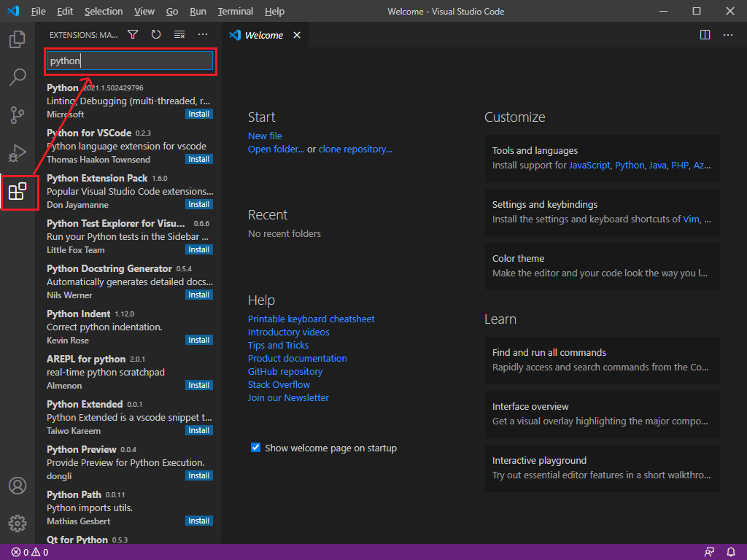Screen dimensions: 747x560
Task: Toggle Show welcome page on startup
Action: (x=256, y=448)
